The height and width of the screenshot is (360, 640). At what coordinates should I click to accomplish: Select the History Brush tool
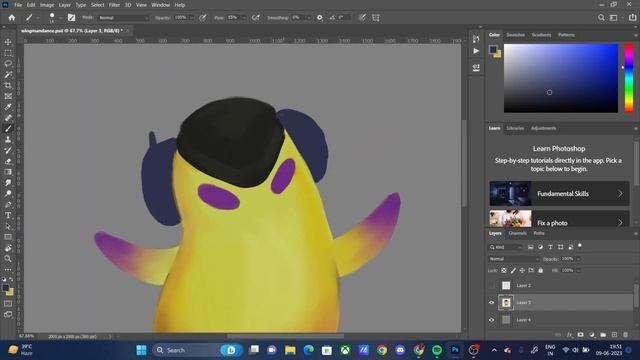(x=8, y=150)
